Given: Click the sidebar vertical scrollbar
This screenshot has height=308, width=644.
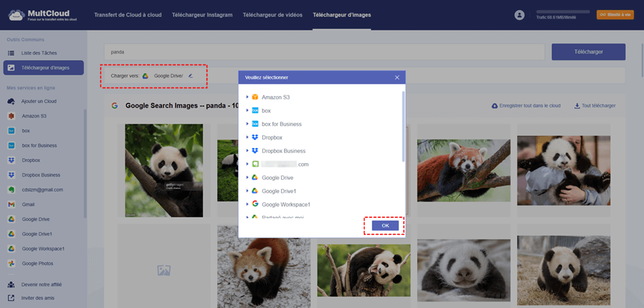Looking at the screenshot, I should [86, 164].
